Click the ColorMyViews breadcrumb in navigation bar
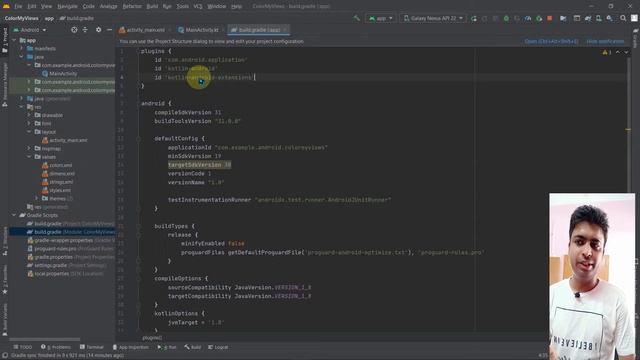The height and width of the screenshot is (360, 640). pos(21,18)
